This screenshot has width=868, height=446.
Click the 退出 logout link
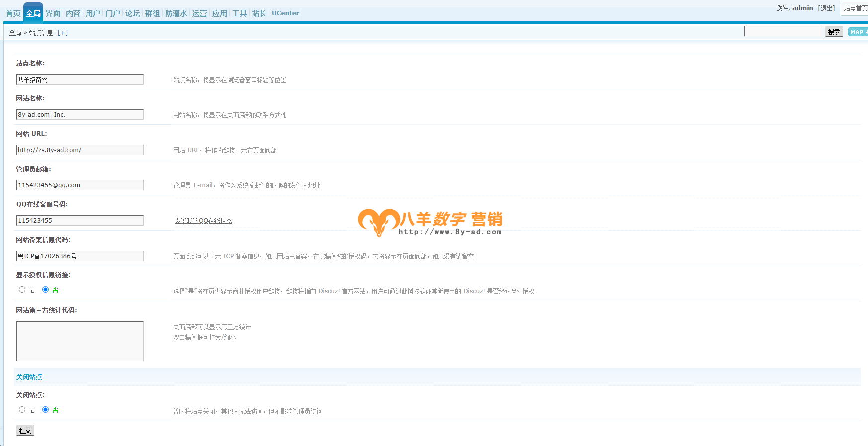click(827, 8)
